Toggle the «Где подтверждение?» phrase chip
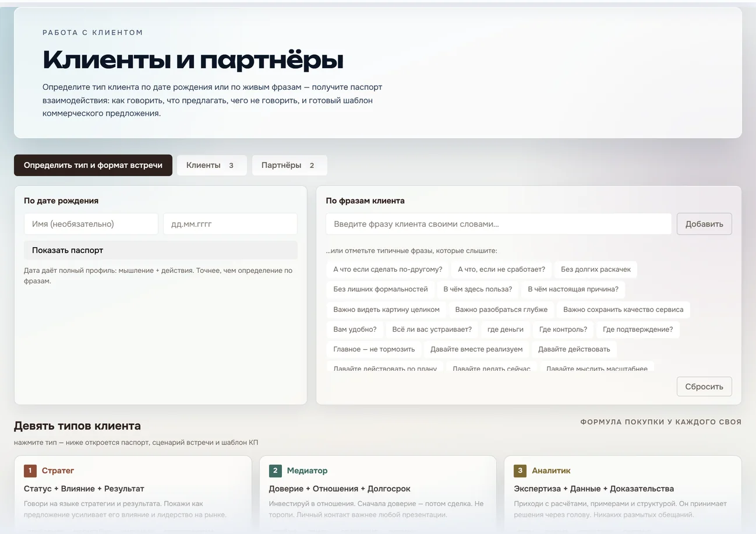 click(x=638, y=329)
